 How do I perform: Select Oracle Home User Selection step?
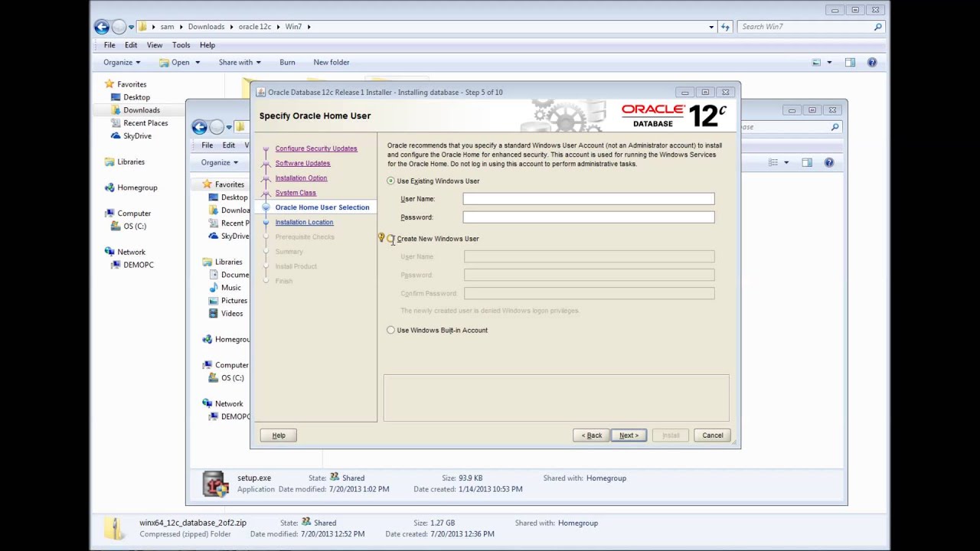322,207
